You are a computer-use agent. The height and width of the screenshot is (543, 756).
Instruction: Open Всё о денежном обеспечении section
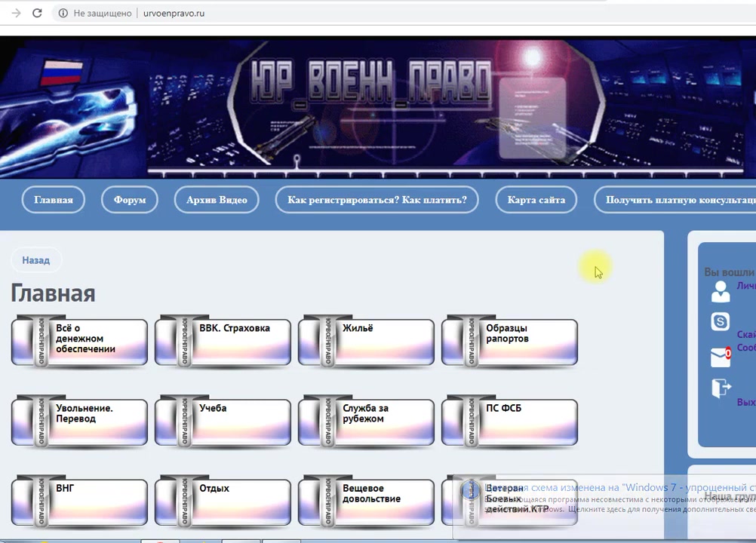tap(79, 341)
